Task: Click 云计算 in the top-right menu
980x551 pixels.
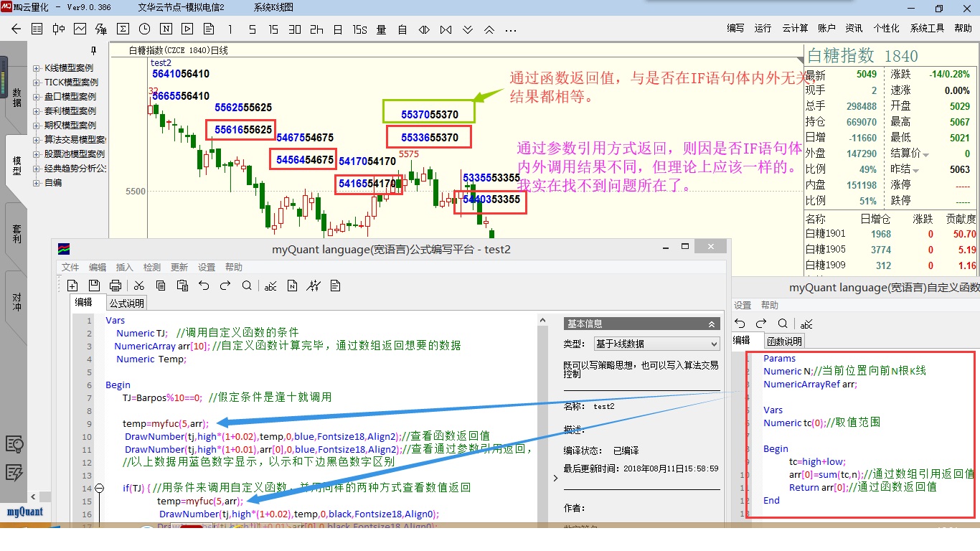Action: point(795,29)
